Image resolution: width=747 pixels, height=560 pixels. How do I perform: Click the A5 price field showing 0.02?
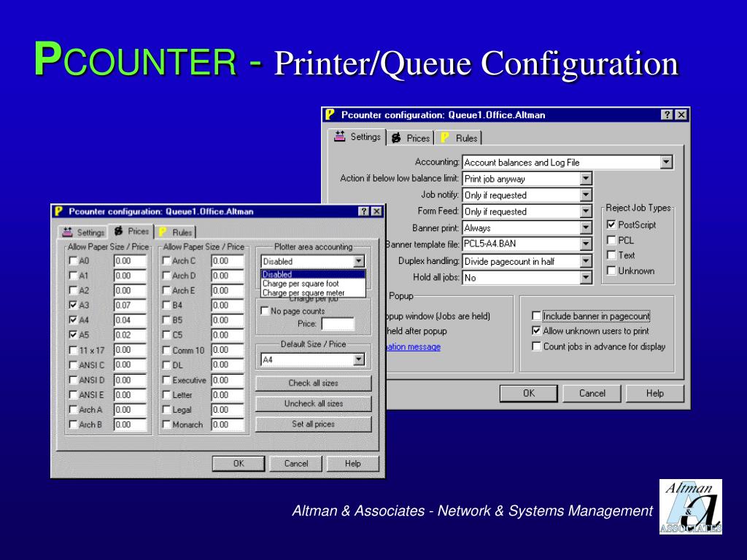click(130, 335)
